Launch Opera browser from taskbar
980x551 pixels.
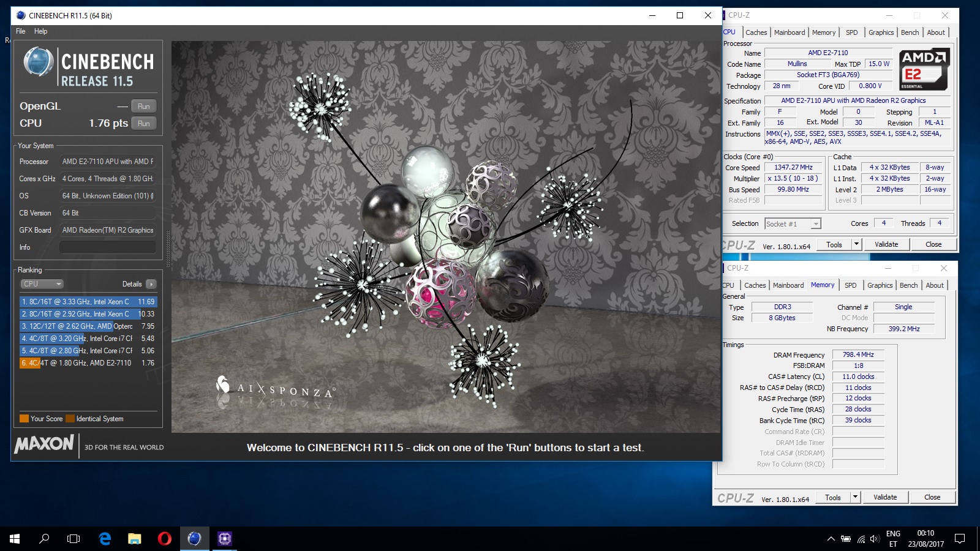pyautogui.click(x=164, y=539)
